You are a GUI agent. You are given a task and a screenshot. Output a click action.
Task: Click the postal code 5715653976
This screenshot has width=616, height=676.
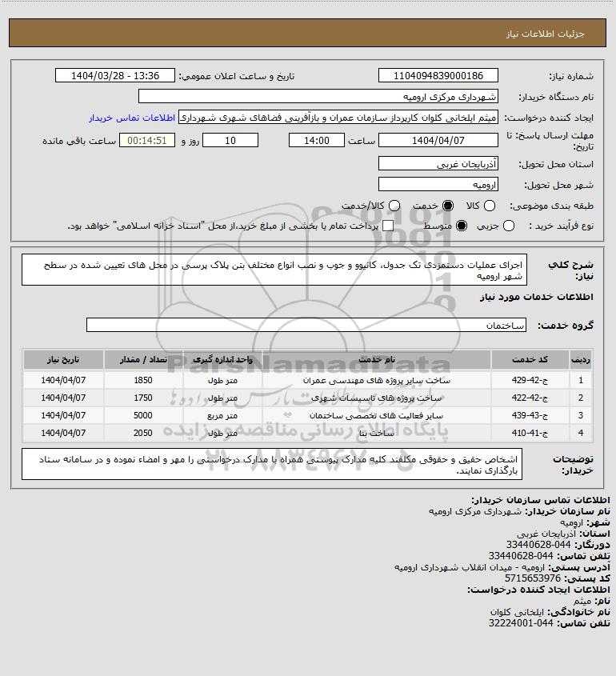click(532, 578)
